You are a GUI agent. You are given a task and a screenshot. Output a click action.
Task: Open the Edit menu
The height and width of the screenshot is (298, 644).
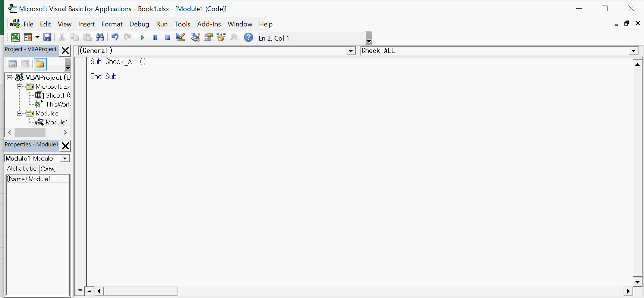45,24
